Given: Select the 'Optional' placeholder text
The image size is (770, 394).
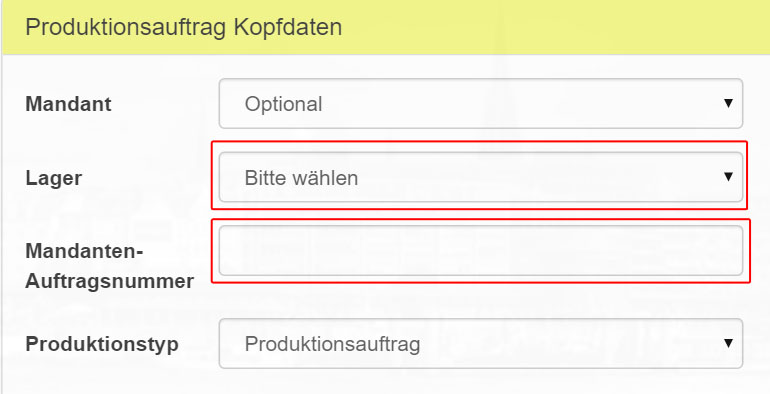Looking at the screenshot, I should [283, 104].
